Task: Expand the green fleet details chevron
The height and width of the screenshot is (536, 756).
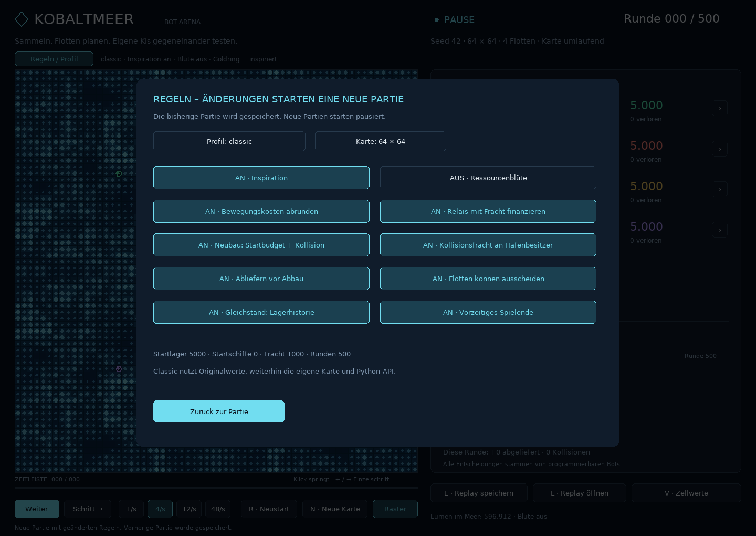Action: (x=720, y=108)
